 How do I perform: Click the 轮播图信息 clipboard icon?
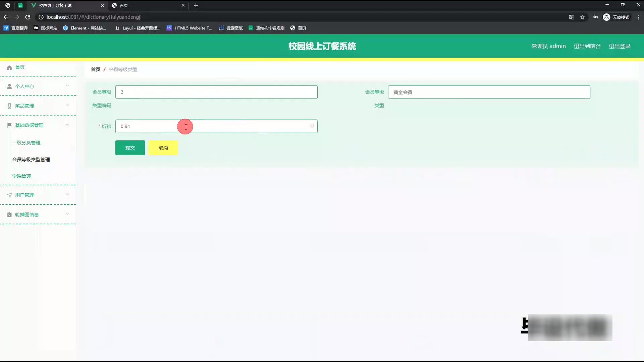(x=9, y=215)
